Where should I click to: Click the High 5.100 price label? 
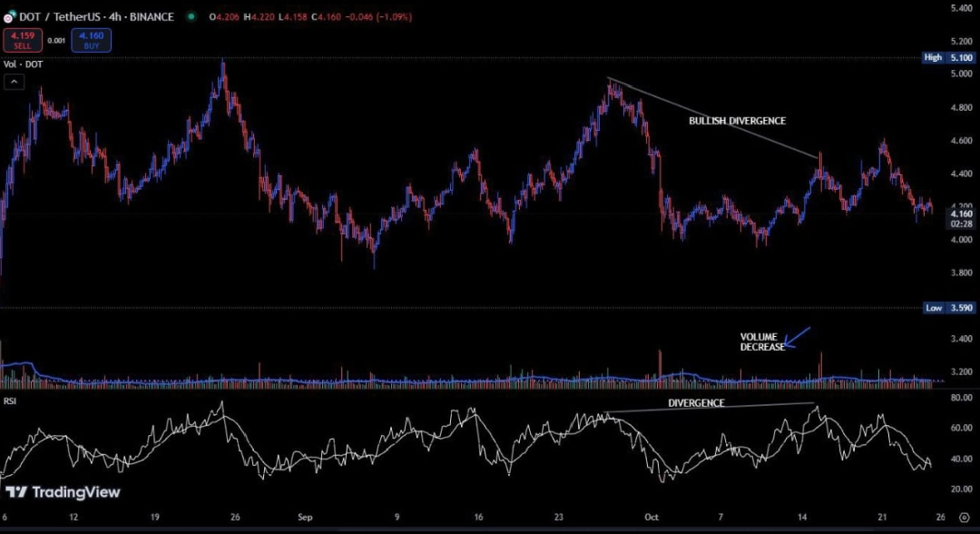click(x=948, y=57)
